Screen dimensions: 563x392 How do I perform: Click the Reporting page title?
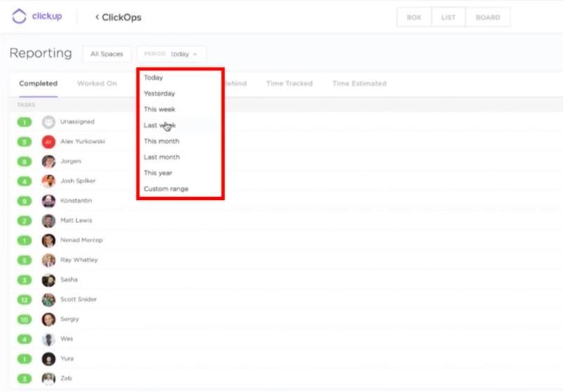(x=41, y=53)
